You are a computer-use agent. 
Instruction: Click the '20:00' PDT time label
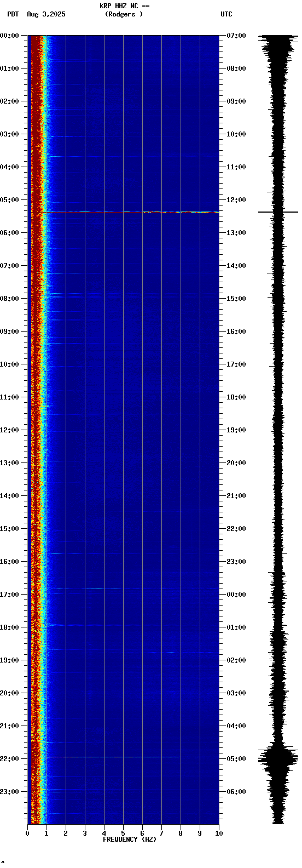click(9, 693)
